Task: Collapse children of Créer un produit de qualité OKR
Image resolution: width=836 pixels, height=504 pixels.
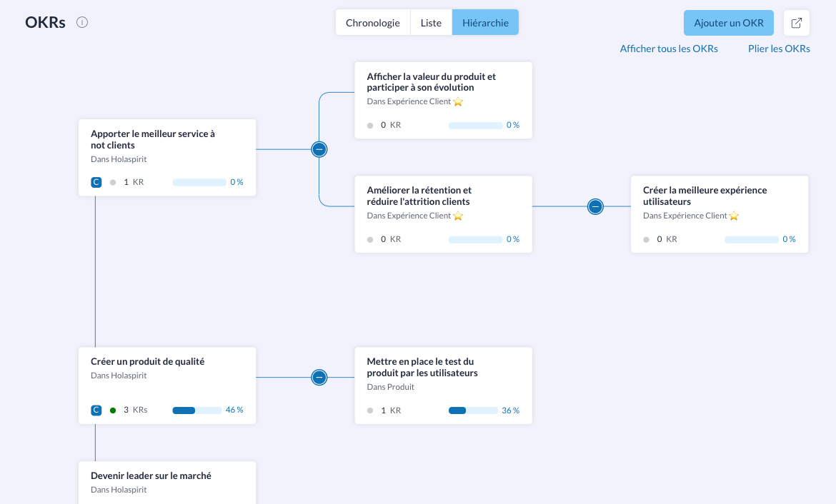Action: 319,377
